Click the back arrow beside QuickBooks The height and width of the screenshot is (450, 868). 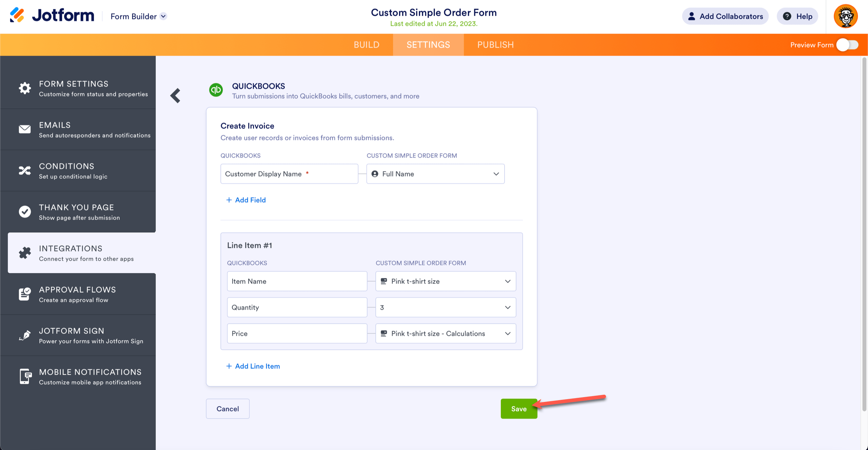(176, 96)
